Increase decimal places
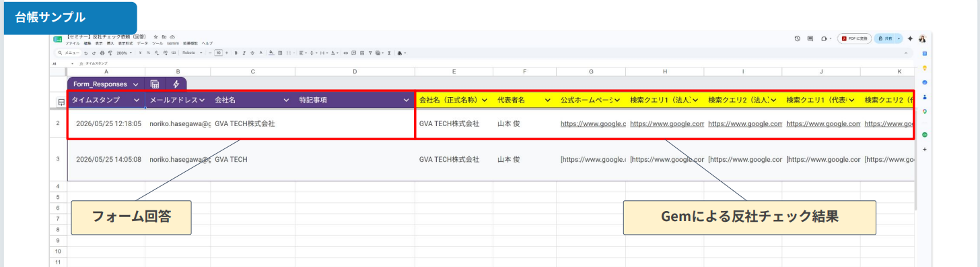 [165, 53]
